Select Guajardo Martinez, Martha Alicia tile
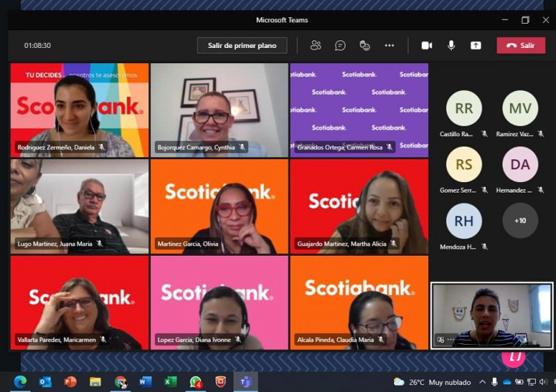Screen dimensions: 556x392 pos(359,206)
